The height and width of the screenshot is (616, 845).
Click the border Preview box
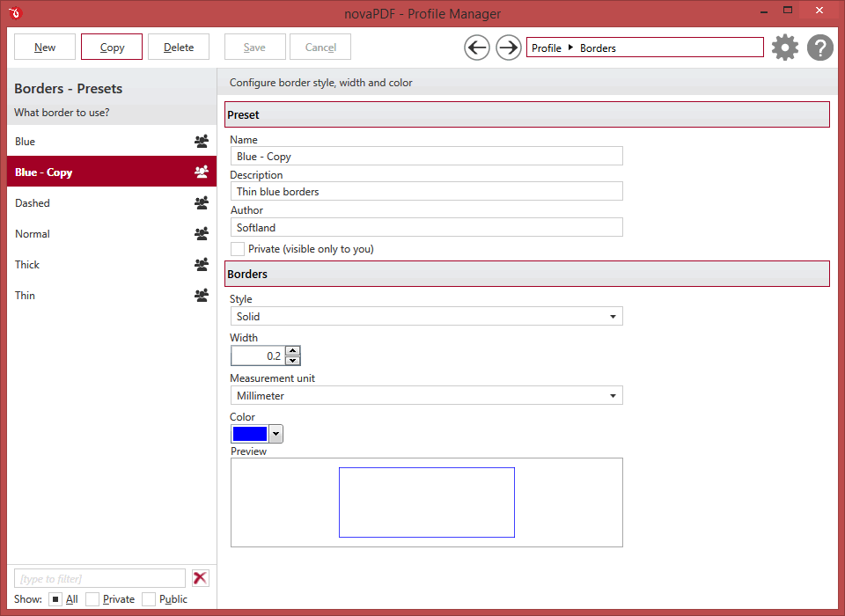pos(426,502)
